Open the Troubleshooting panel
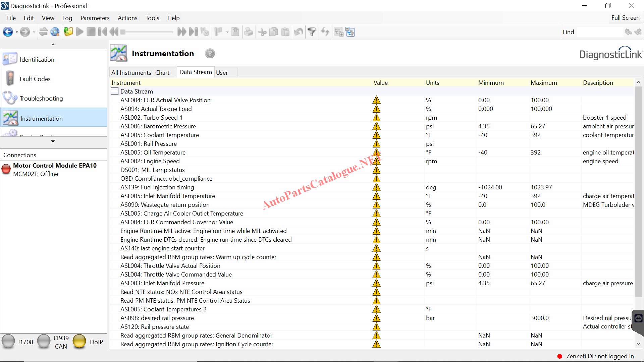Viewport: 644px width, 362px height. [x=41, y=99]
